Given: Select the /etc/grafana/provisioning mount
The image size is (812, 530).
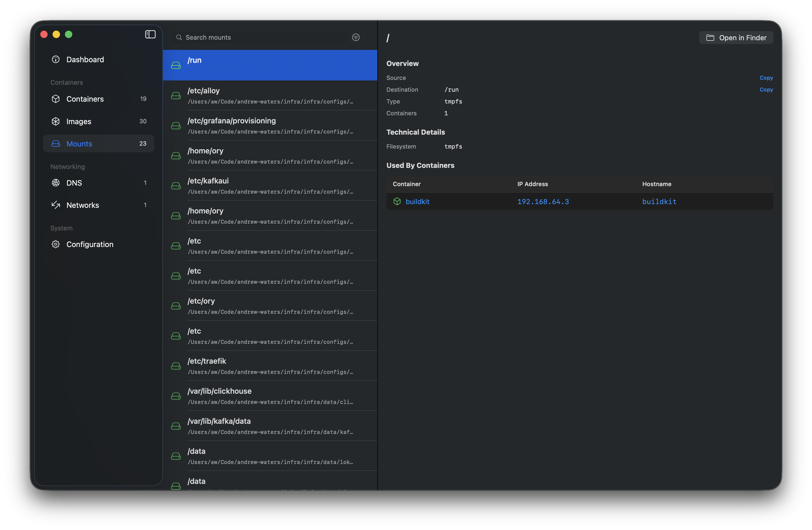Looking at the screenshot, I should [270, 125].
